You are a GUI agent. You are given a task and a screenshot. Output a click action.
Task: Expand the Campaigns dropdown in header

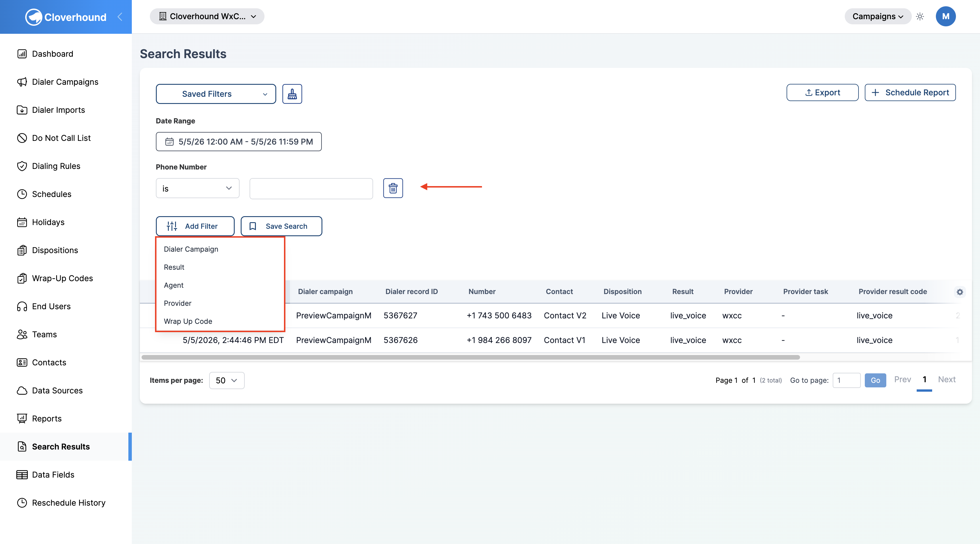[x=878, y=16]
